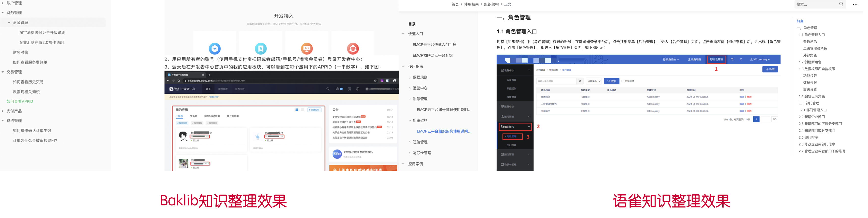
Task: Open the 全部角色 dropdown filter
Action: pos(594,81)
